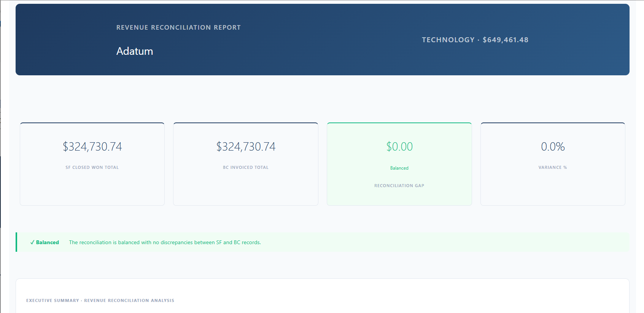Click the small Balanced status under $0.00
This screenshot has height=313, width=644.
pos(399,168)
